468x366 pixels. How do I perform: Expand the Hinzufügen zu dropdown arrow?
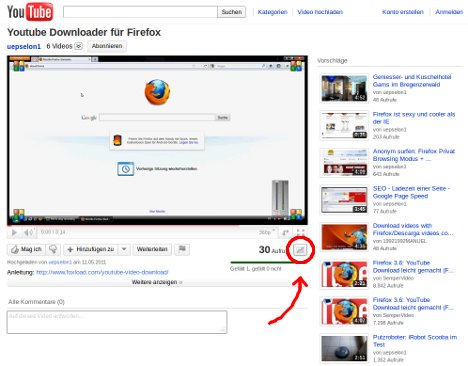tap(124, 249)
